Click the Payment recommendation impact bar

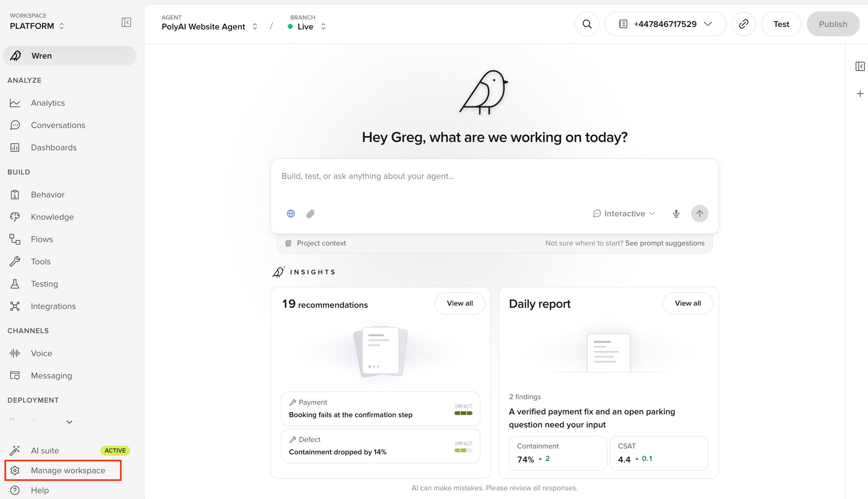click(463, 413)
